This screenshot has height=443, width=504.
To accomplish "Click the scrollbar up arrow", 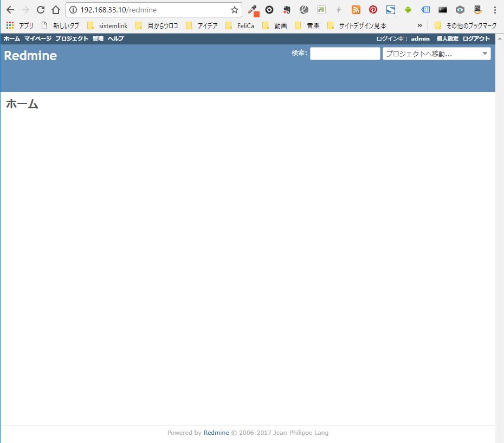I will 500,38.
